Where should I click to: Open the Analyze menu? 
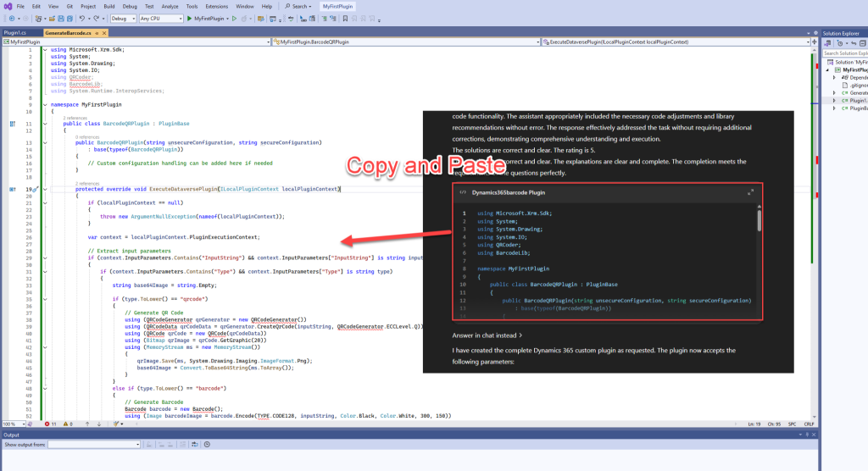(170, 6)
